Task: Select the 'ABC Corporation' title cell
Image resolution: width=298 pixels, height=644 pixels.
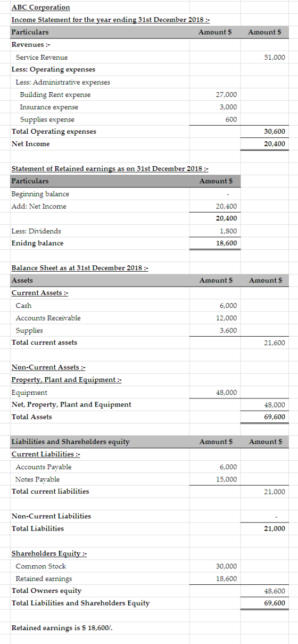Action: pos(40,7)
